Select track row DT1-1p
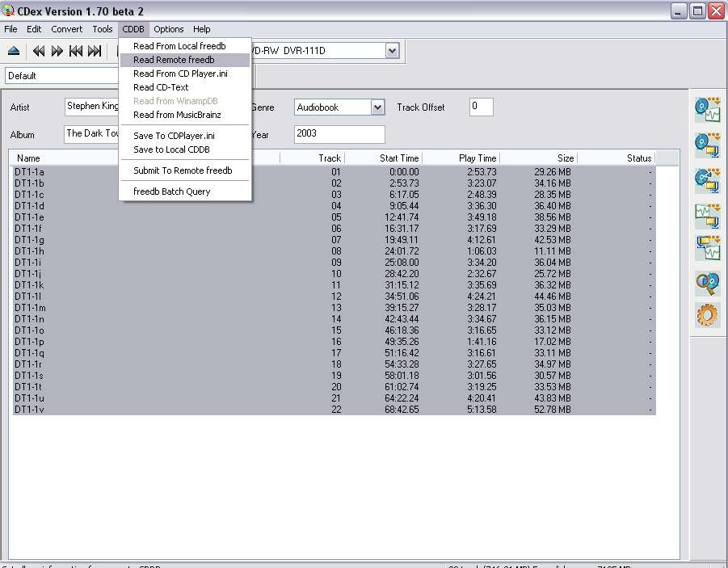Image resolution: width=728 pixels, height=568 pixels. coord(334,341)
